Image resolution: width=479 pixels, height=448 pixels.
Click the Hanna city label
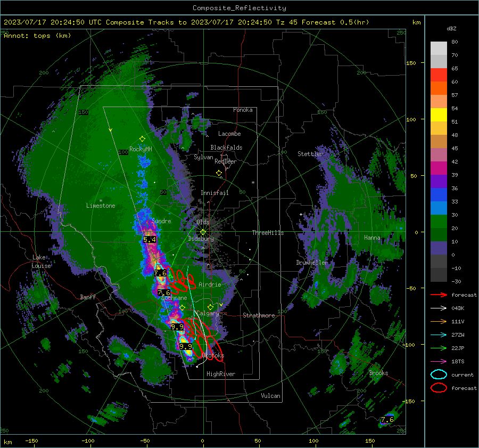pyautogui.click(x=372, y=238)
